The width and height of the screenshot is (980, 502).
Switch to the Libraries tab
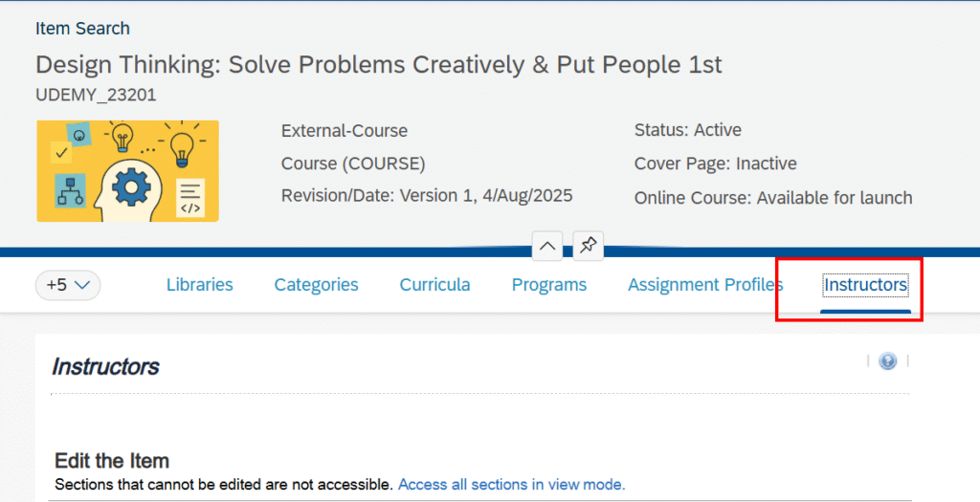199,285
